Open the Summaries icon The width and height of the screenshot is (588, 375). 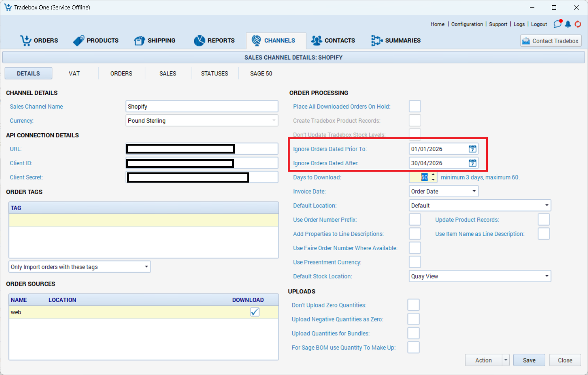377,40
